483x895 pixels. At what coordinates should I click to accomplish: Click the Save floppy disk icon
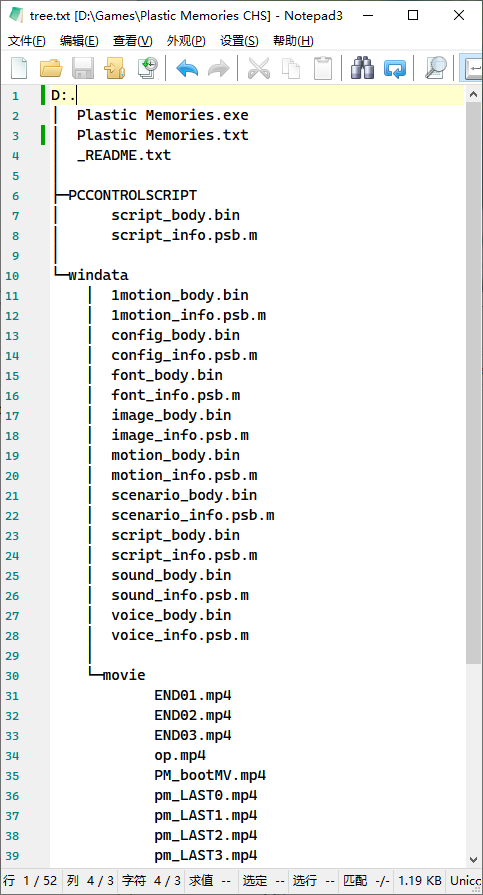[83, 68]
